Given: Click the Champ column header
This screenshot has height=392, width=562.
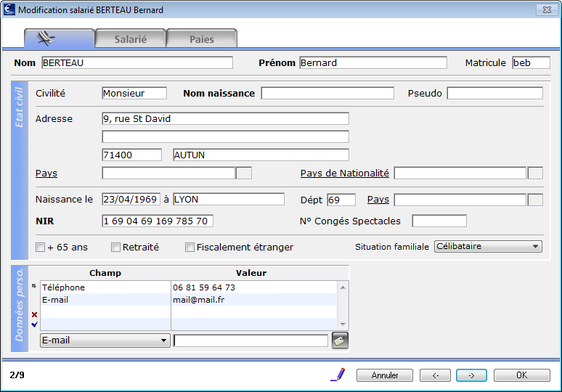Looking at the screenshot, I should pyautogui.click(x=105, y=273).
